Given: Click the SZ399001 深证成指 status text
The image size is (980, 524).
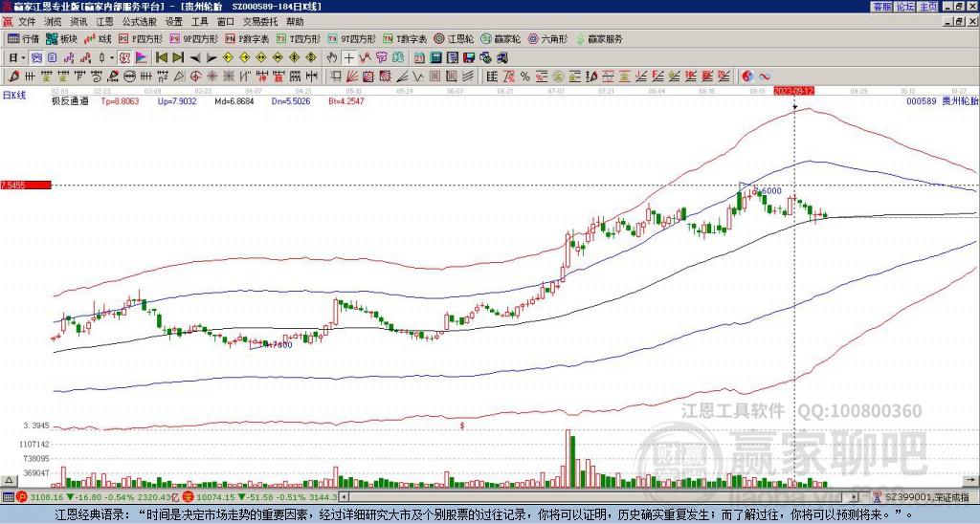Looking at the screenshot, I should 927,497.
